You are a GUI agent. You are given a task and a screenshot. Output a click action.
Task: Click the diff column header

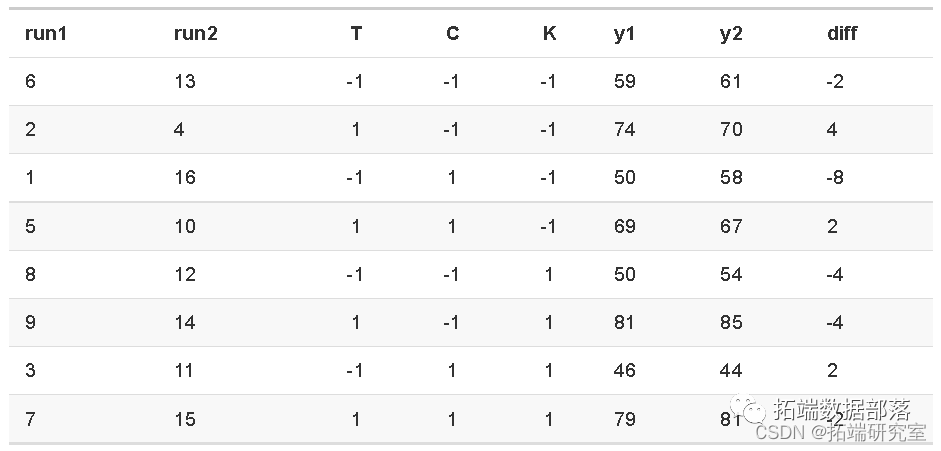[842, 33]
